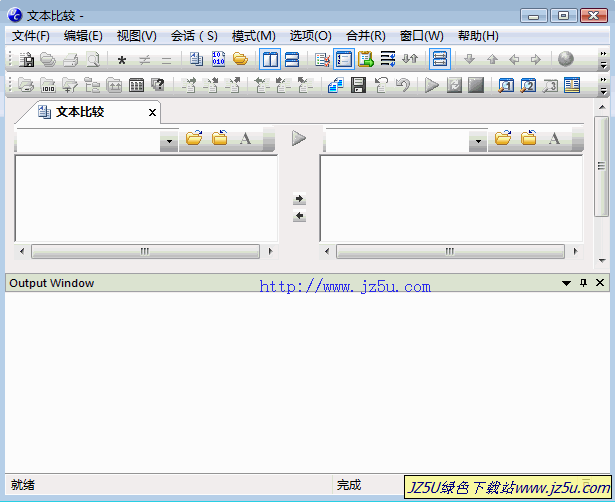Click the toolbar gray play triangle icon

432,85
